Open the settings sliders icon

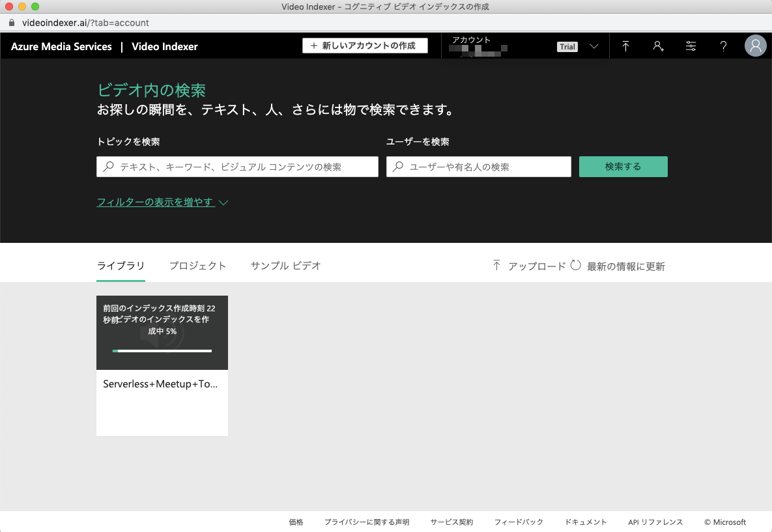click(x=691, y=46)
